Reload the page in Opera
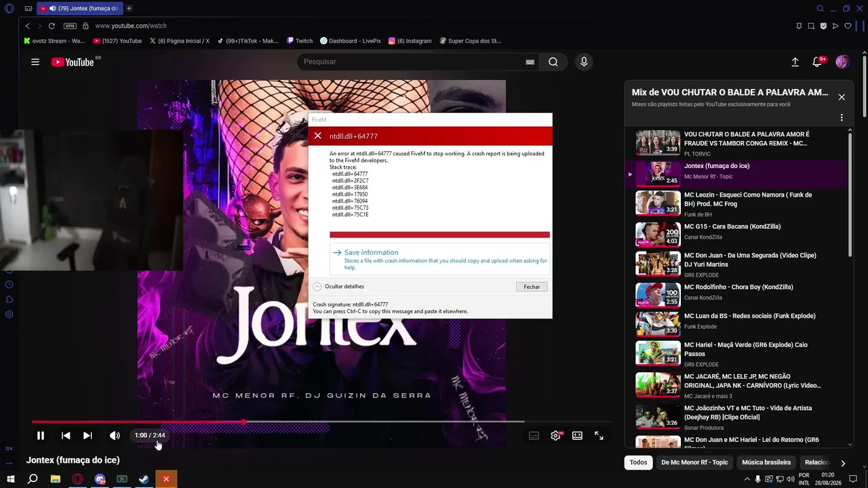Image resolution: width=868 pixels, height=488 pixels. [x=52, y=26]
